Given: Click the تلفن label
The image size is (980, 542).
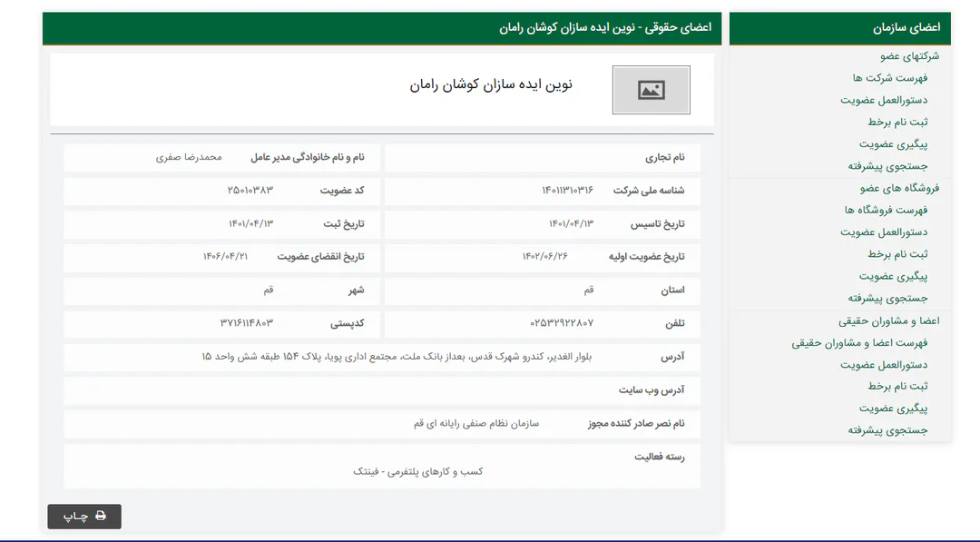Looking at the screenshot, I should 675,323.
